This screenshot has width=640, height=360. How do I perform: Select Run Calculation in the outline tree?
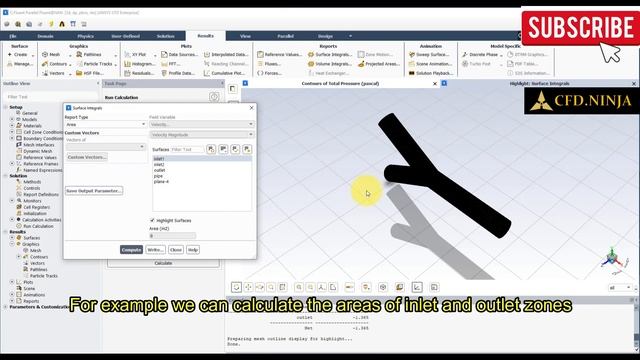[x=38, y=226]
